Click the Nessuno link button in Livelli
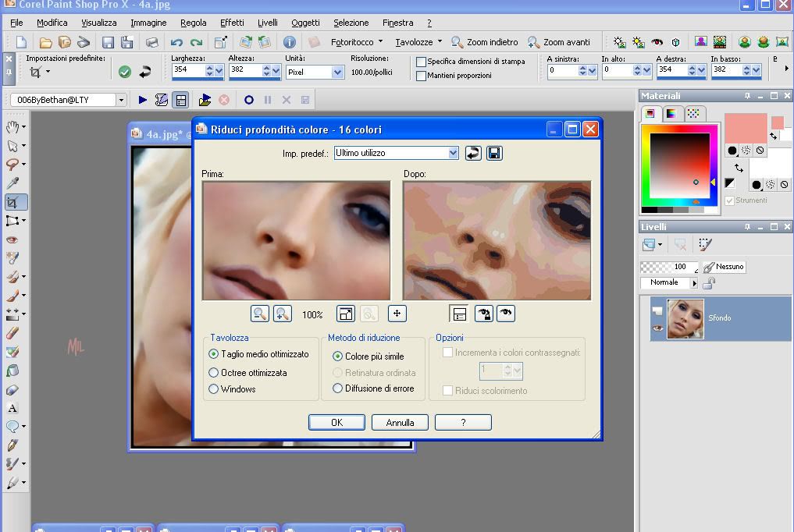 [724, 267]
